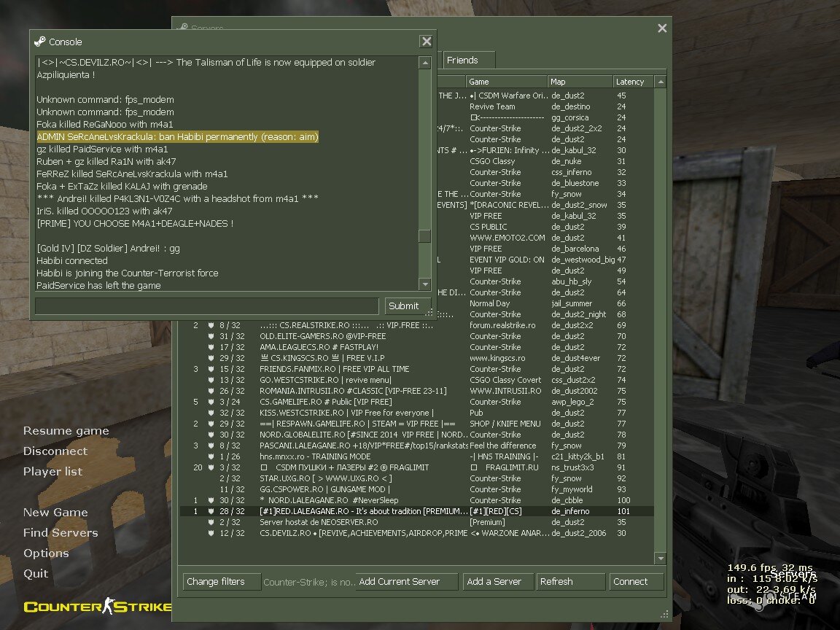Click the Console scroll-up arrow
This screenshot has width=840, height=630.
[424, 63]
